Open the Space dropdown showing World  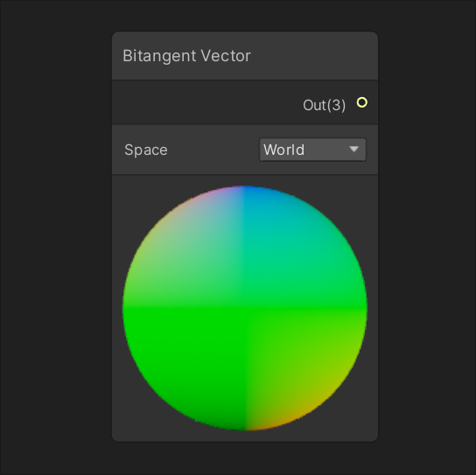312,150
